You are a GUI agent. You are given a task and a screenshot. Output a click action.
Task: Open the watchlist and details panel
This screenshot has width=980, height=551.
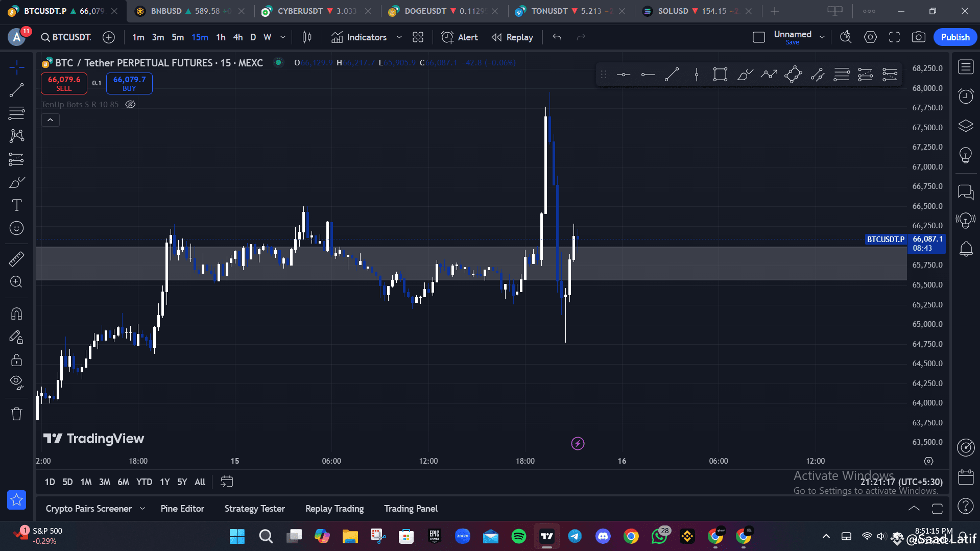pos(966,67)
